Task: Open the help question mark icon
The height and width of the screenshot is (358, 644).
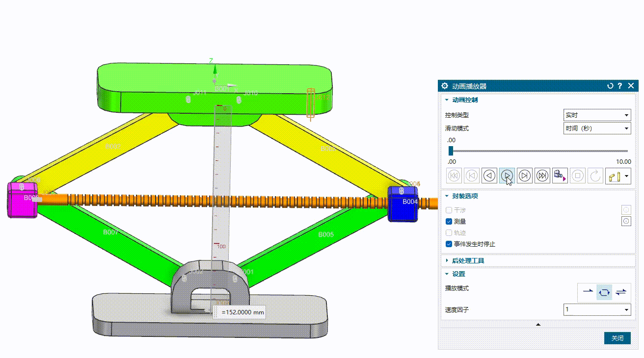Action: click(620, 86)
